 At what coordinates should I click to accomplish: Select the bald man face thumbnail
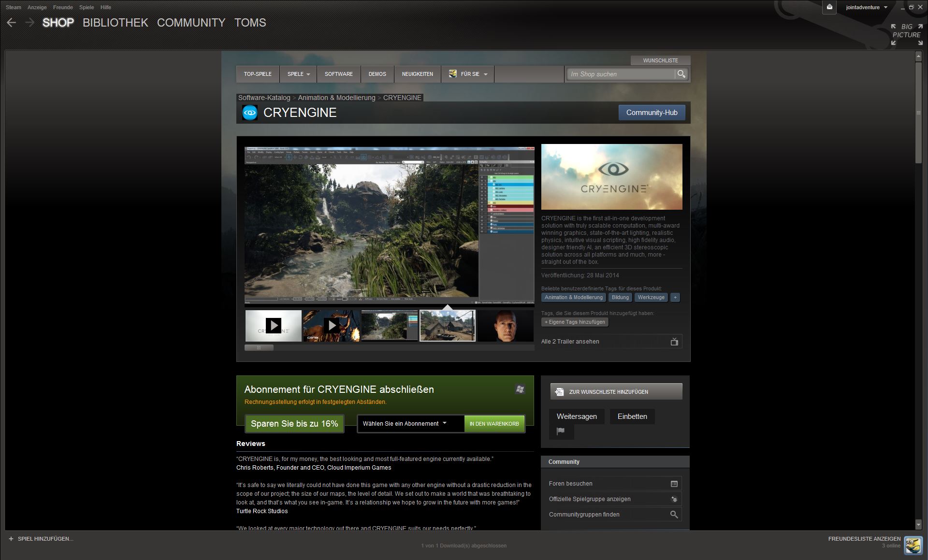pos(506,326)
